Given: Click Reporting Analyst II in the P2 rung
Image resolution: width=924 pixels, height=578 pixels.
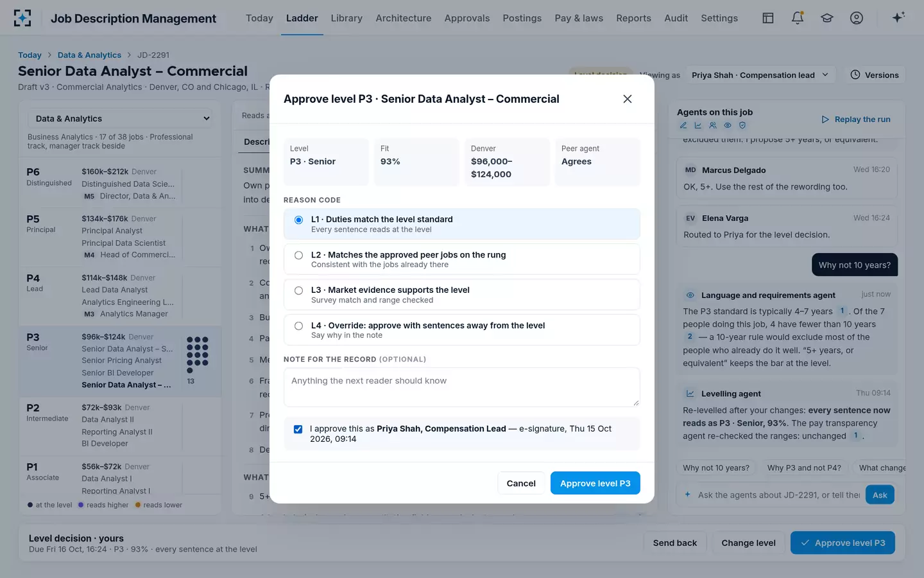Looking at the screenshot, I should point(117,432).
